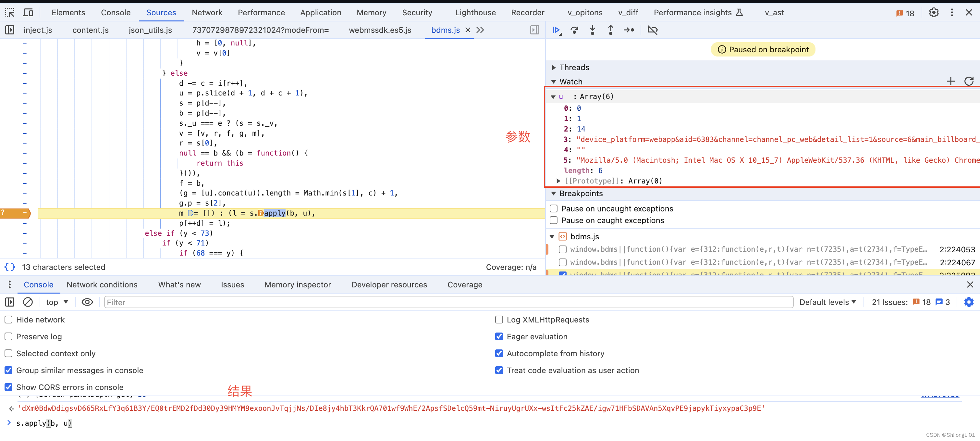Open the DevTools three-dot menu

point(952,13)
